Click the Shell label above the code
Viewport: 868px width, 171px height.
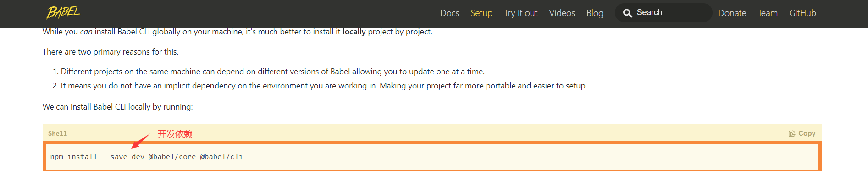pyautogui.click(x=57, y=133)
